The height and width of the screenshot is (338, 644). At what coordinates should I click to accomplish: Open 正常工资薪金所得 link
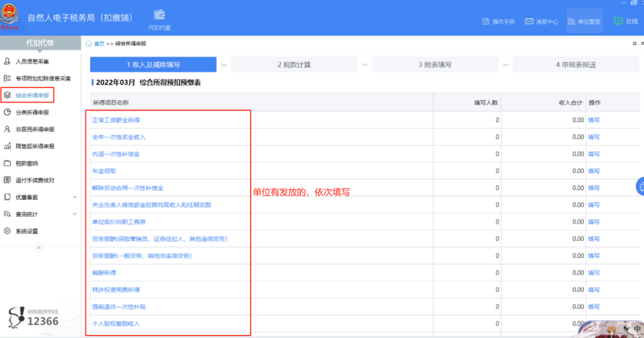point(116,120)
